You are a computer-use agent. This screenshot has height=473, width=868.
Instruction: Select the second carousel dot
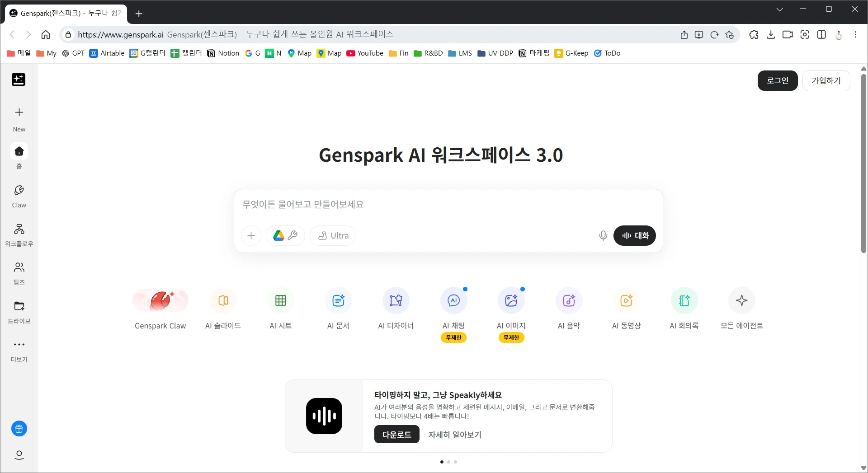[x=448, y=462]
